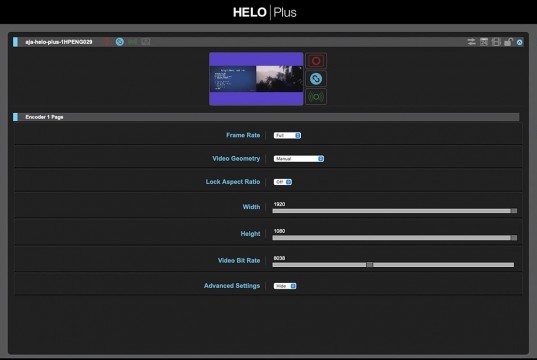Click the Video Geometry label
537x360 pixels.
click(236, 159)
